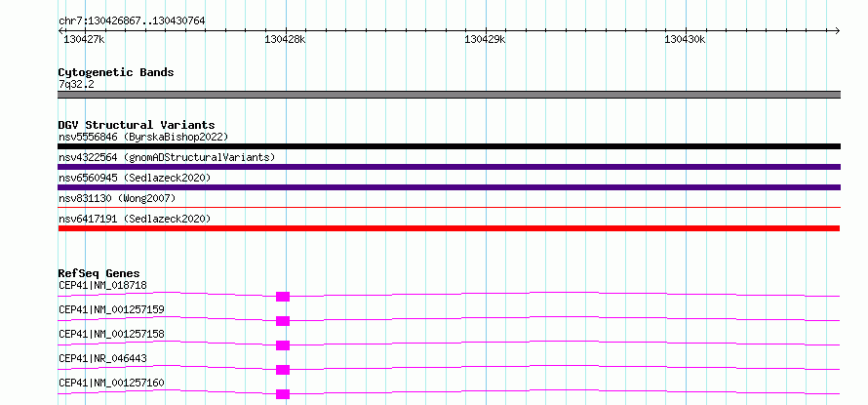Select variant nsv5556846 (ByrskaBishop2022) label
This screenshot has height=405, width=868.
tap(143, 137)
